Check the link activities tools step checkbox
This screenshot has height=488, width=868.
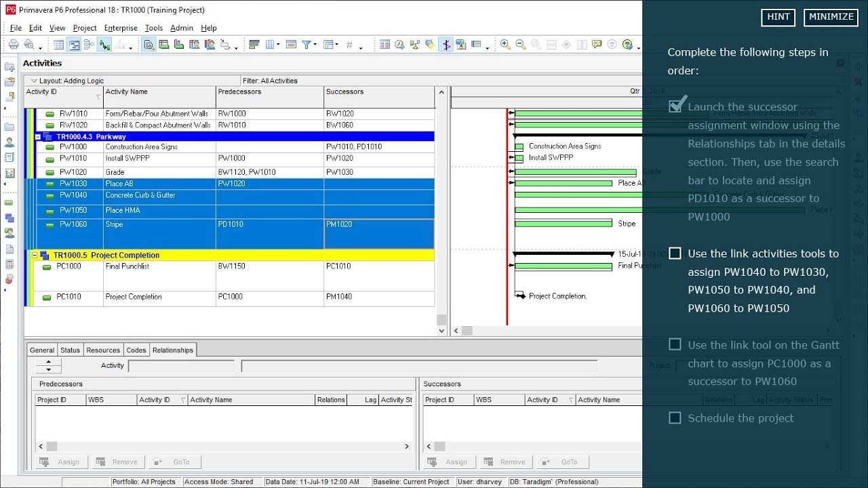coord(675,253)
